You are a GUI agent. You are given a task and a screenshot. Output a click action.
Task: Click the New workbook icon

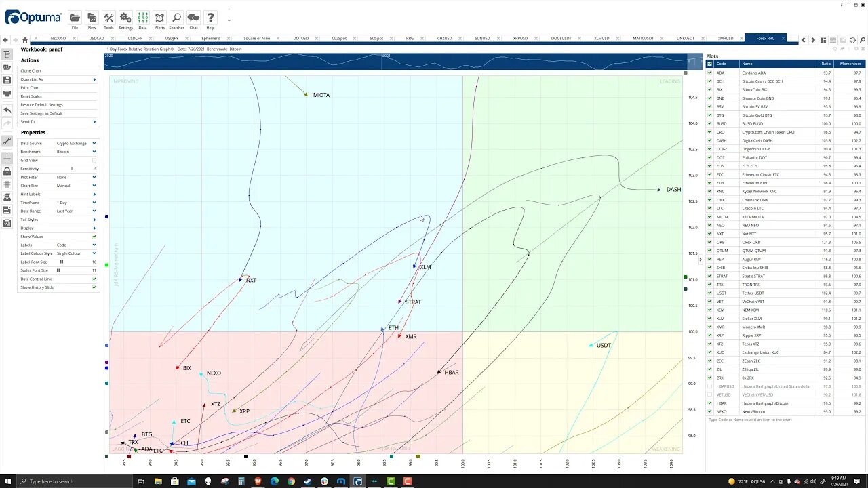pyautogui.click(x=92, y=18)
